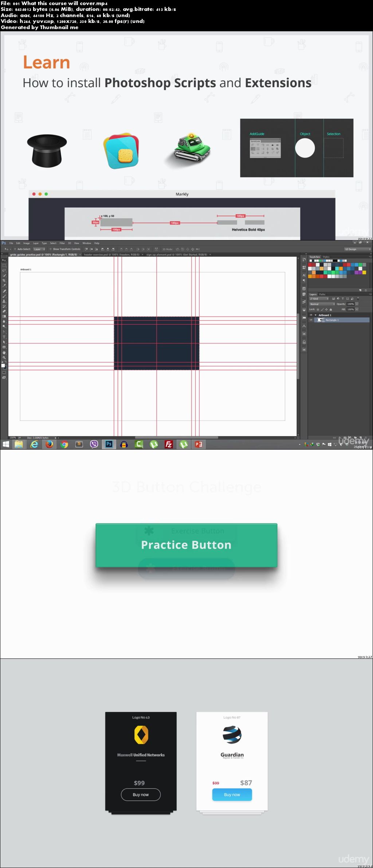Switch to sign_up_element.psd document tab
This screenshot has height=868, width=373.
point(177,255)
